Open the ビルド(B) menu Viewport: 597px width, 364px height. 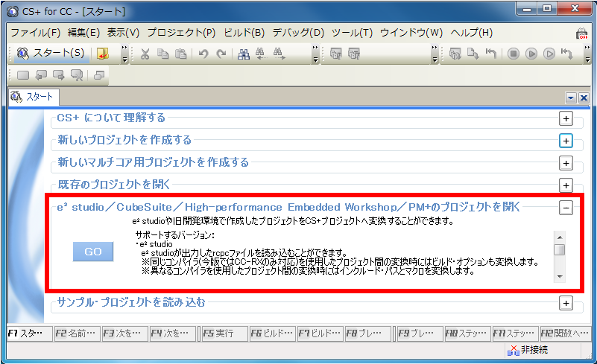coord(244,33)
